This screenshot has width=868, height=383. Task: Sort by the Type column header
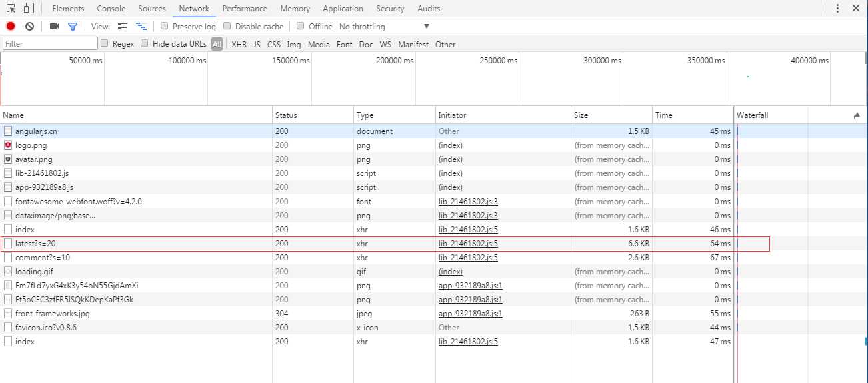click(x=395, y=115)
